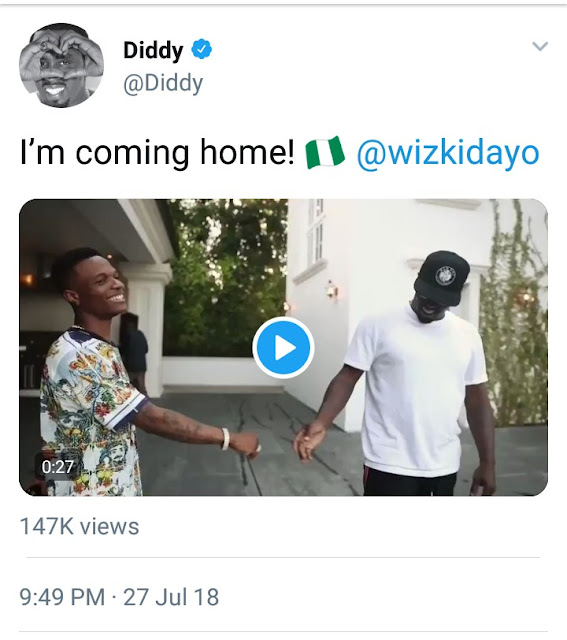Click the Nigerian flag emoji
Screen dimensions: 567x640
(325, 152)
